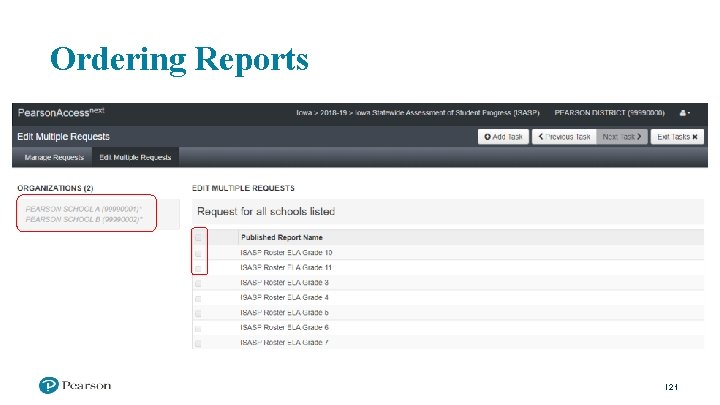This screenshot has width=720, height=405.
Task: Check ISASP Roster ELA Grade 5 checkbox
Action: point(198,313)
